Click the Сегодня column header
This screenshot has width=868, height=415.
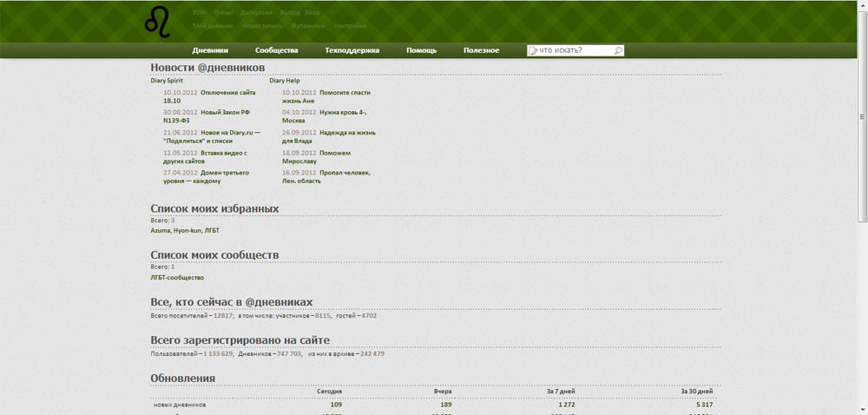click(329, 392)
